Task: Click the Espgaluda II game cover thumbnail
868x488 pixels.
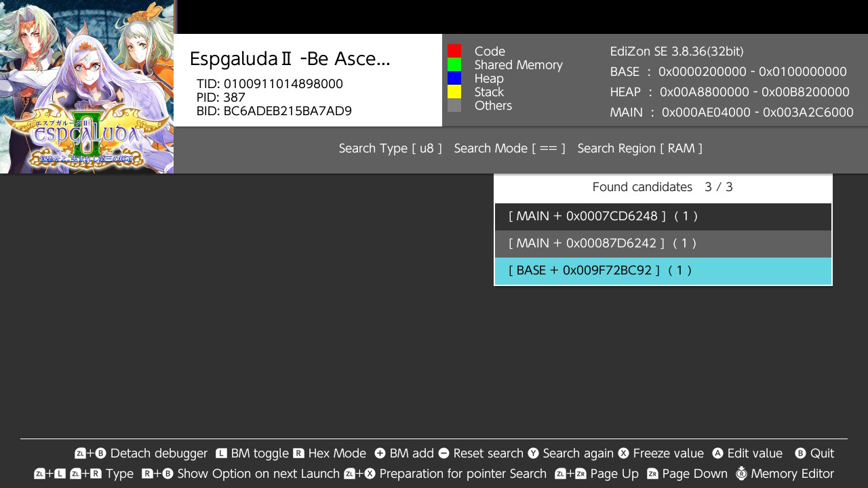Action: [x=87, y=87]
